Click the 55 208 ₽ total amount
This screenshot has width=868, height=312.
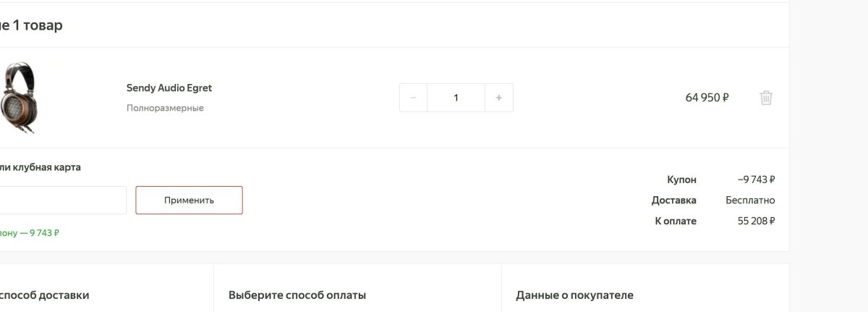[756, 221]
